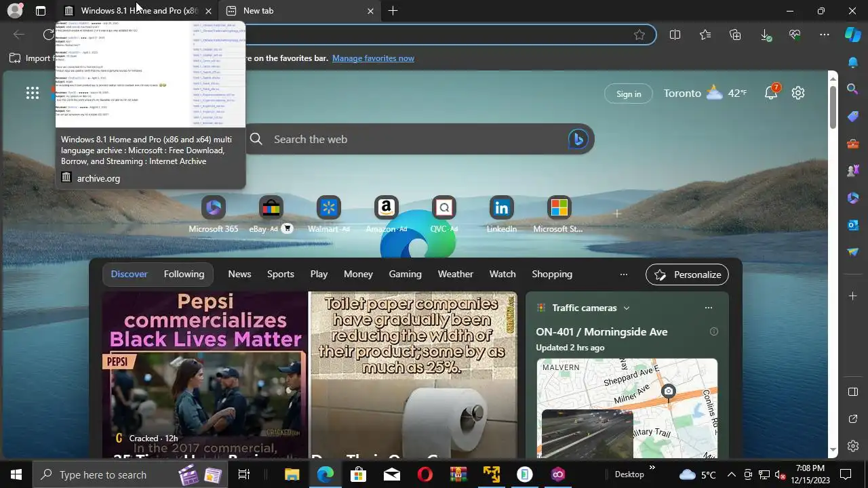Open the Favorites toolbar icon
The width and height of the screenshot is (868, 488).
point(705,35)
